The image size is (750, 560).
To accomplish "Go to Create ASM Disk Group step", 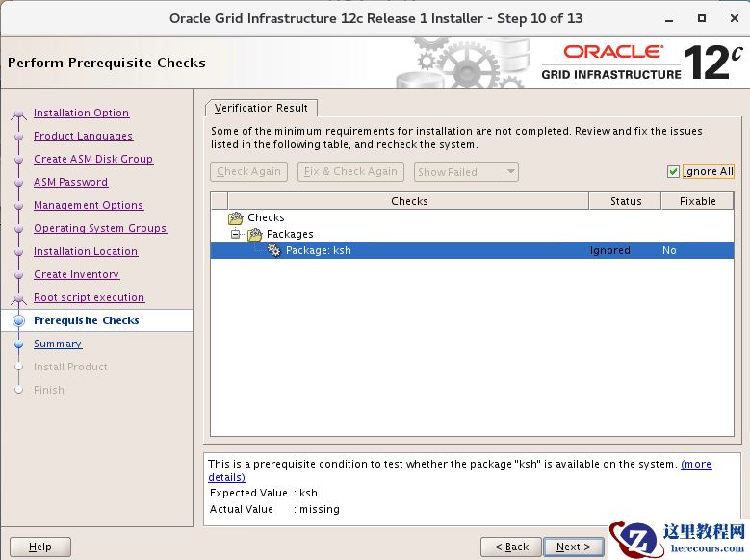I will (93, 159).
